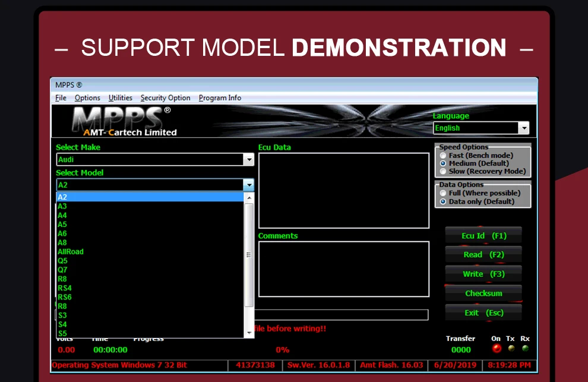Click the model list scrollbar thumb

coord(249,255)
